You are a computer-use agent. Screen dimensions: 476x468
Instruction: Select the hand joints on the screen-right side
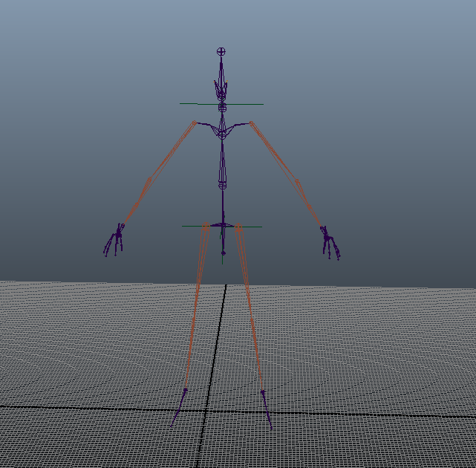tap(330, 243)
